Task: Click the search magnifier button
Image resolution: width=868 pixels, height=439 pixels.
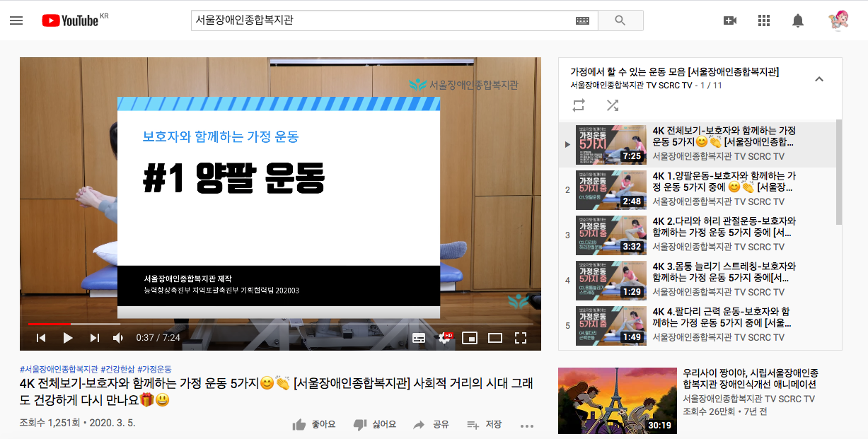Action: pos(620,21)
